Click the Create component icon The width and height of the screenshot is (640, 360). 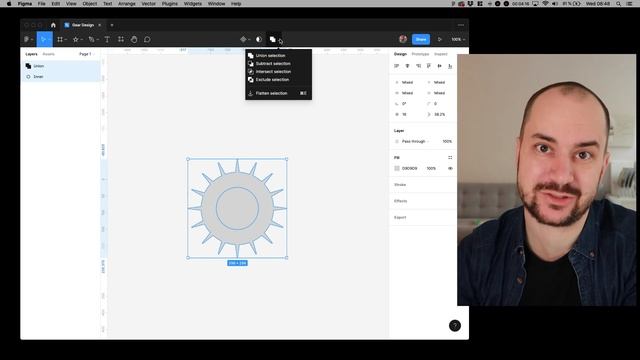(243, 40)
